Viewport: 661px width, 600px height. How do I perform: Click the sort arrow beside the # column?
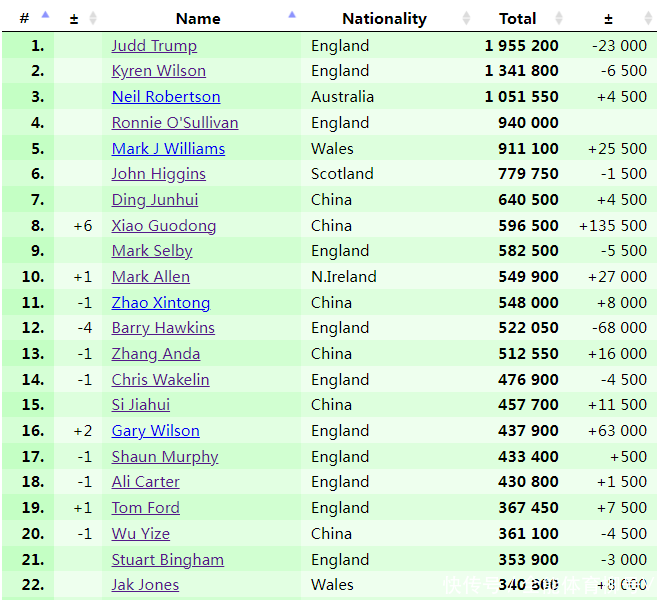coord(45,17)
